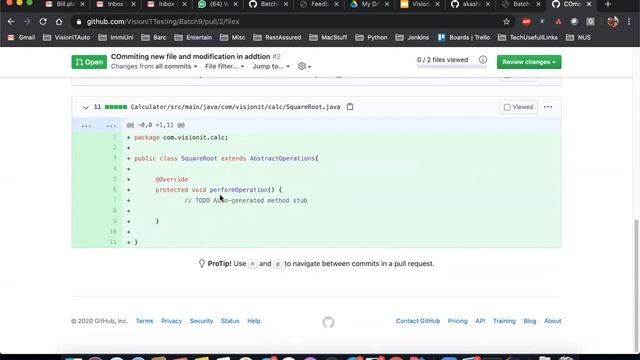This screenshot has width=640, height=360.
Task: Open the Pricing footer link
Action: [458, 321]
